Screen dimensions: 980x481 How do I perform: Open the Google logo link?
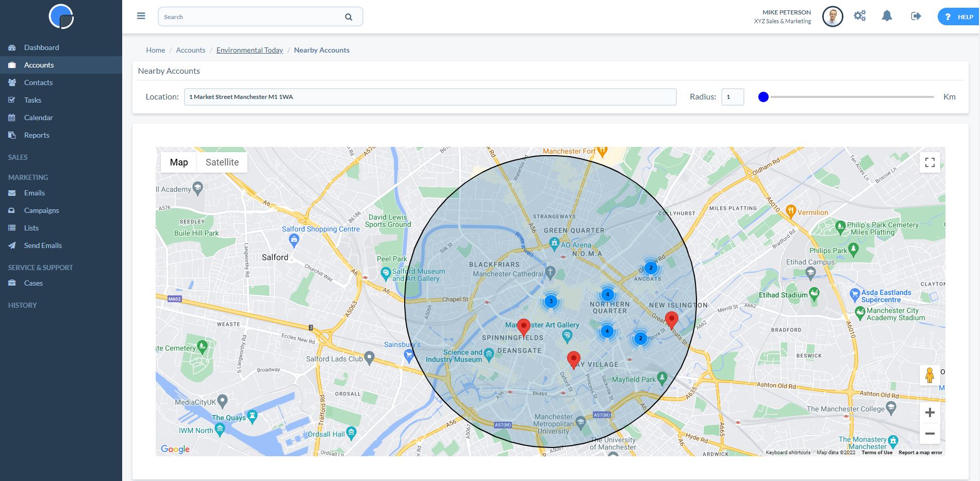click(x=175, y=449)
